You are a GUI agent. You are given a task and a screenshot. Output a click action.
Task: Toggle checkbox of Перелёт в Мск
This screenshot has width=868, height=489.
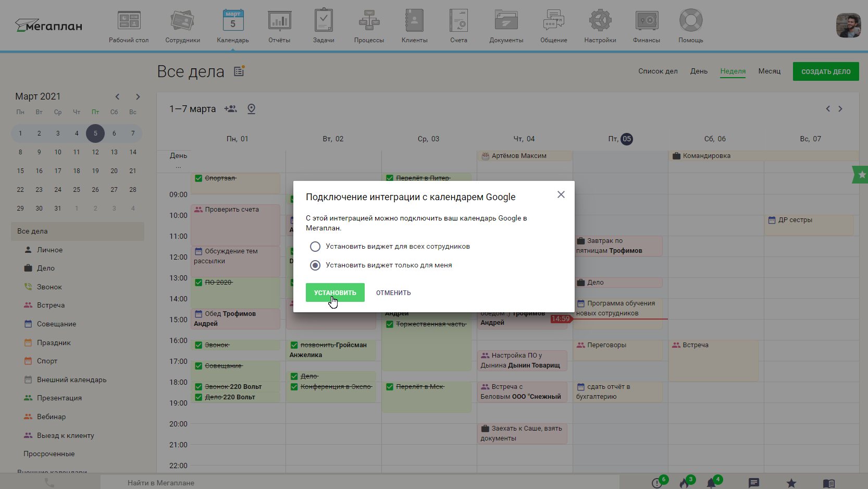[390, 387]
